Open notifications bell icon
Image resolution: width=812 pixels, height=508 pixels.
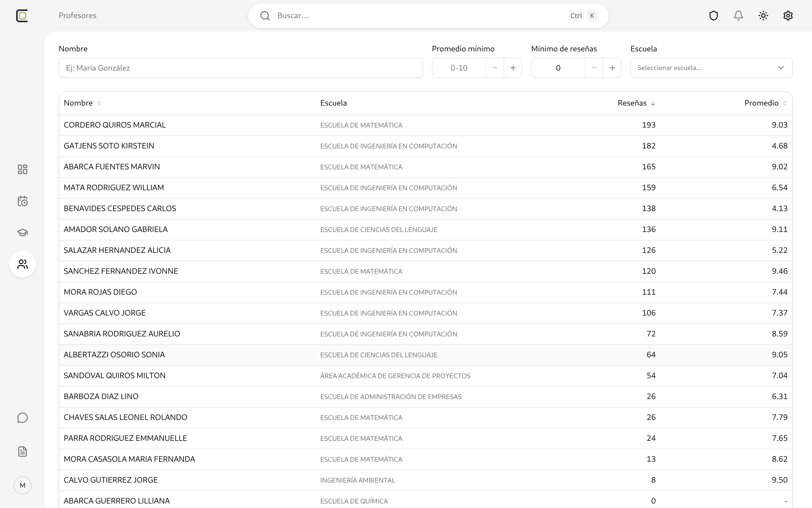point(738,16)
